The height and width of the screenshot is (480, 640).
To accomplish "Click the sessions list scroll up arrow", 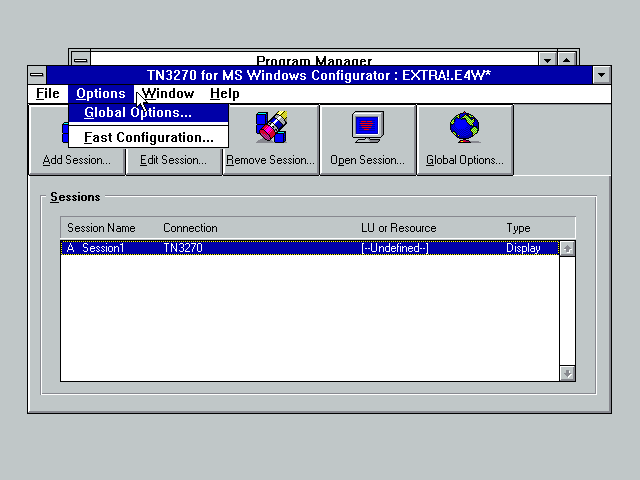I will coord(567,249).
